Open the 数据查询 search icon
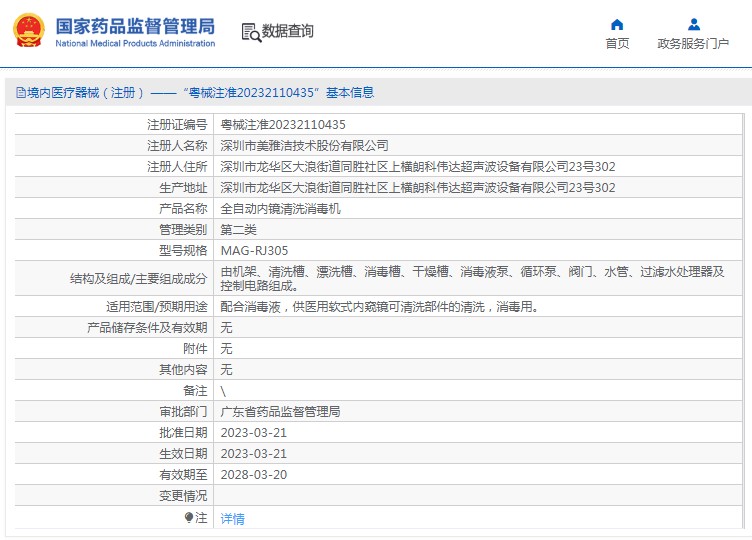 (x=251, y=32)
